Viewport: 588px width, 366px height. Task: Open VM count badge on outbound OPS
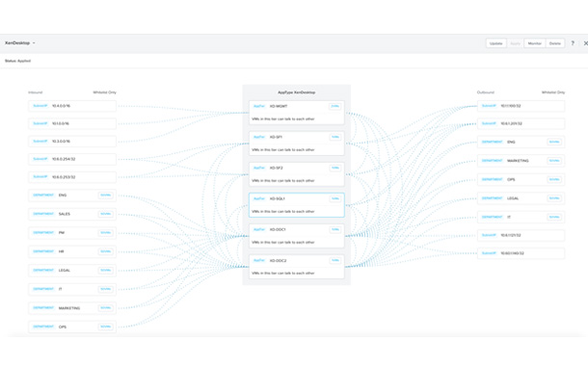coord(554,179)
